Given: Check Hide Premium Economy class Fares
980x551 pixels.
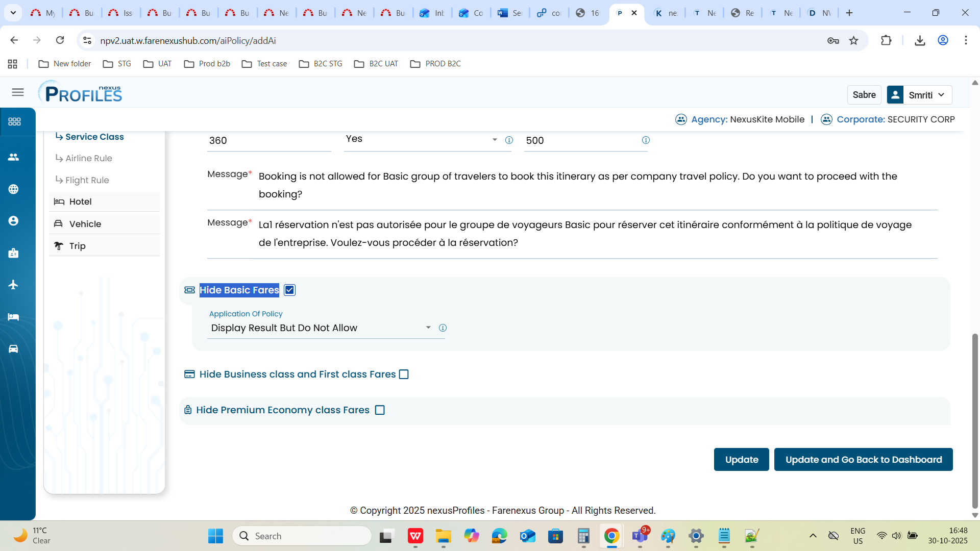Looking at the screenshot, I should (380, 410).
